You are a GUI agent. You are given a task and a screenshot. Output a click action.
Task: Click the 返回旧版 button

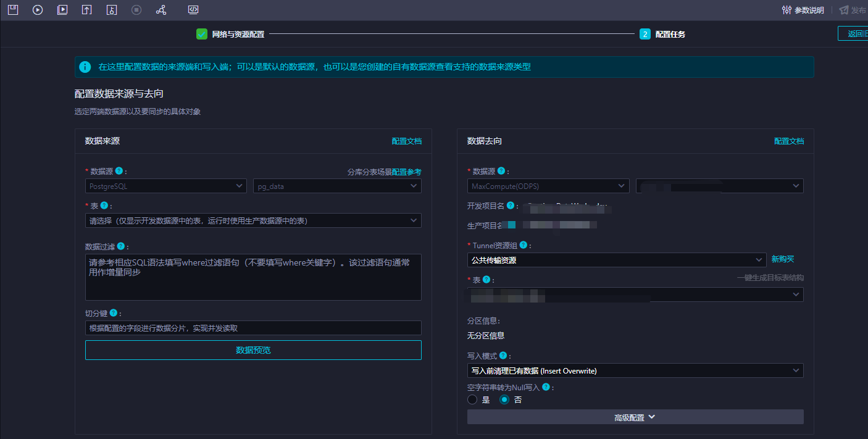point(853,34)
